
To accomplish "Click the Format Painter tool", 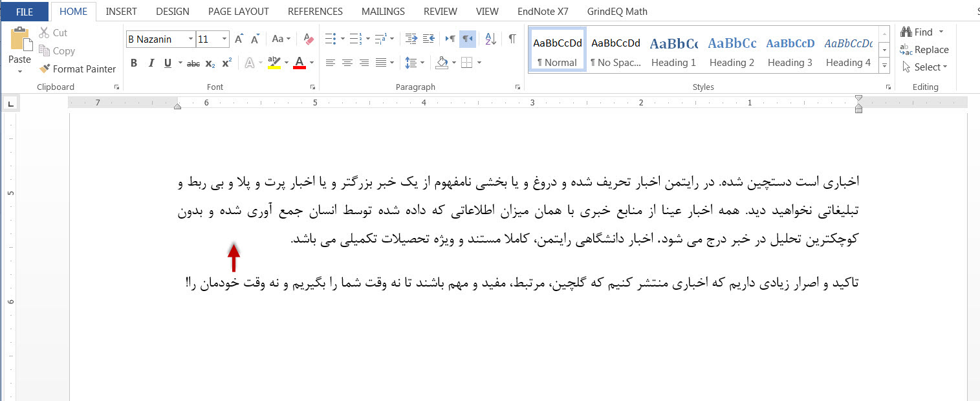I will tap(77, 69).
